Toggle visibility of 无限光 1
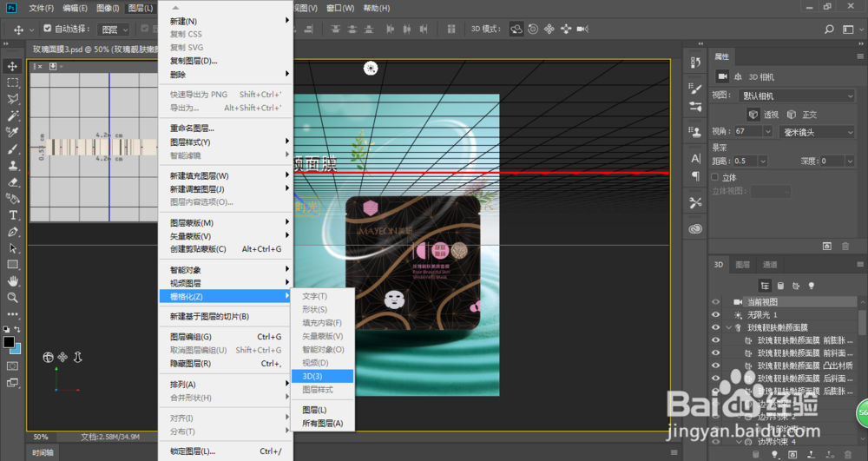The height and width of the screenshot is (461, 868). point(716,315)
